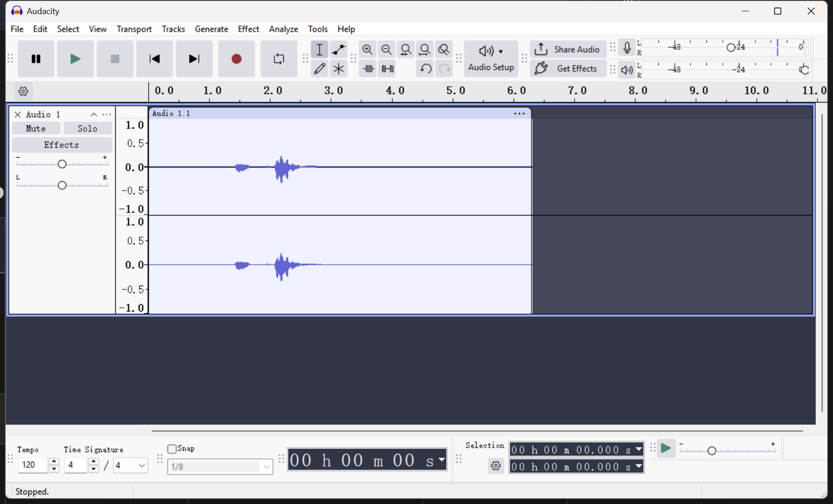The width and height of the screenshot is (833, 504).
Task: Click the Tempo value field
Action: coord(32,465)
